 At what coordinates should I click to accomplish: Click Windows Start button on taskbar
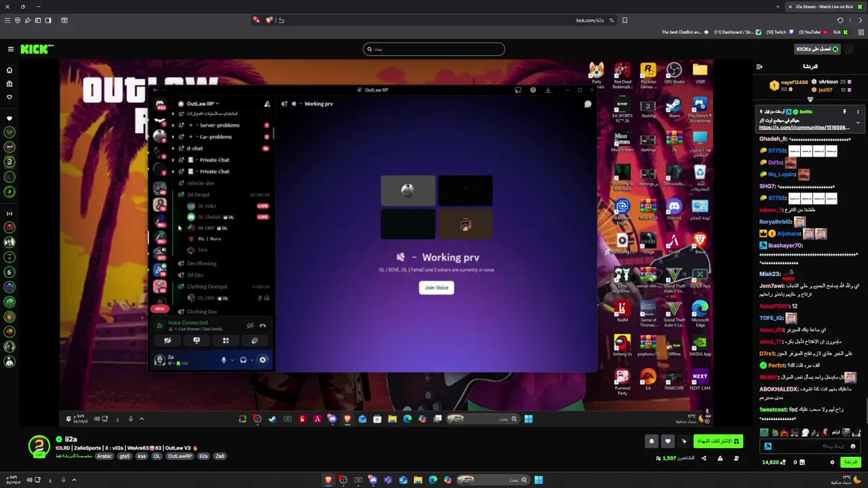[538, 480]
